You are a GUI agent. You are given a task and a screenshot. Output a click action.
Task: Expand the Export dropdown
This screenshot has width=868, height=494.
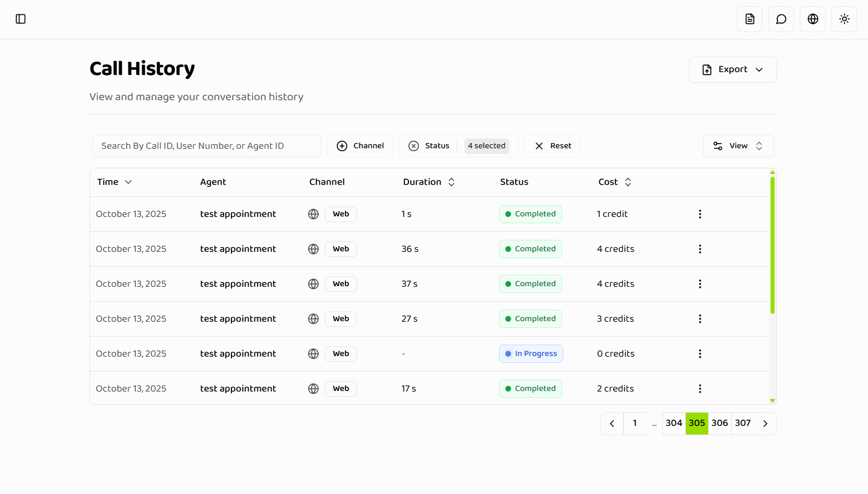[733, 69]
